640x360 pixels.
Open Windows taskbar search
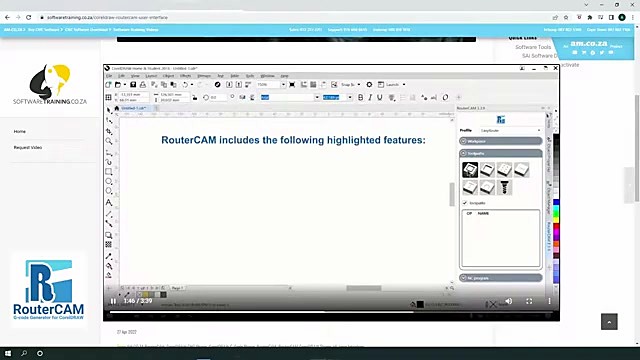24,353
